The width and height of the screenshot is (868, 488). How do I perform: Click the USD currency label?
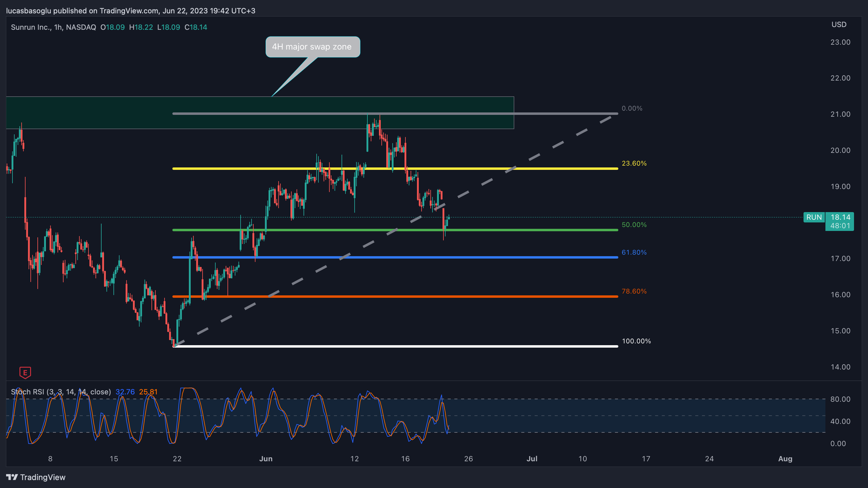839,25
